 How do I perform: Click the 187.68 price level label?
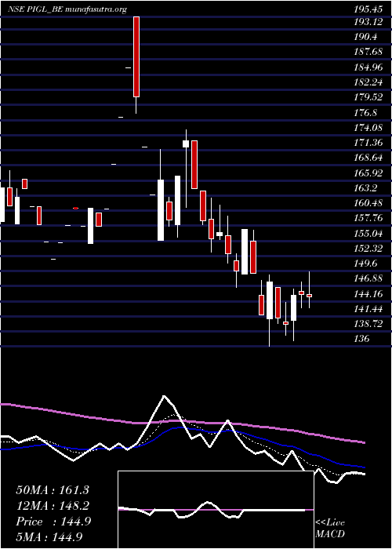[x=369, y=53]
